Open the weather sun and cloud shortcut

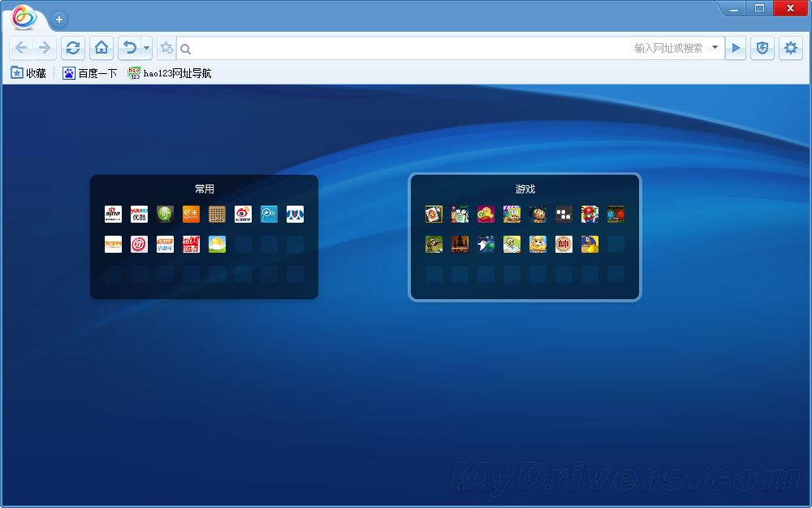click(x=217, y=244)
